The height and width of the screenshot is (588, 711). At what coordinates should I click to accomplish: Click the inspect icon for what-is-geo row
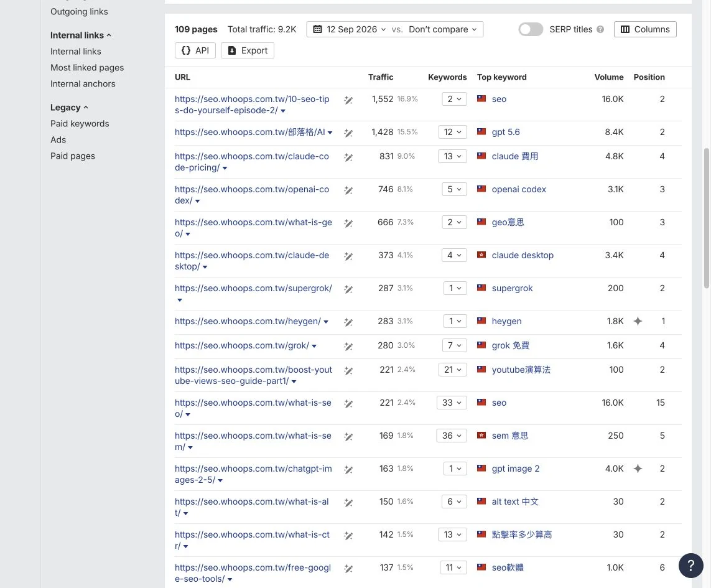coord(348,223)
